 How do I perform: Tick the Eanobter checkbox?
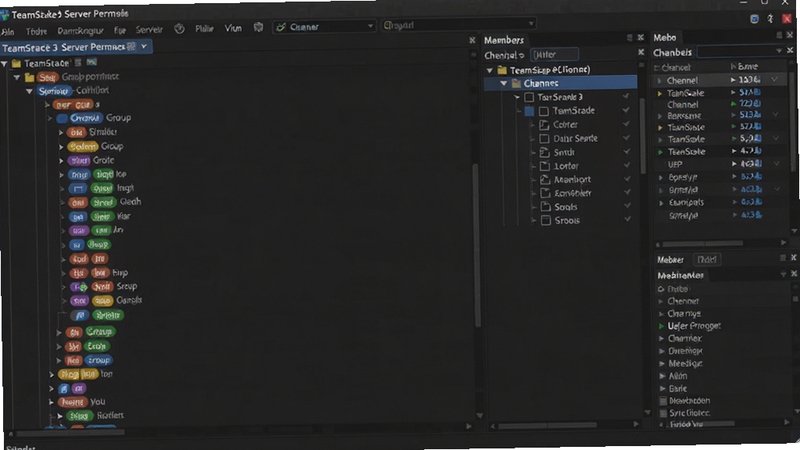[545, 193]
